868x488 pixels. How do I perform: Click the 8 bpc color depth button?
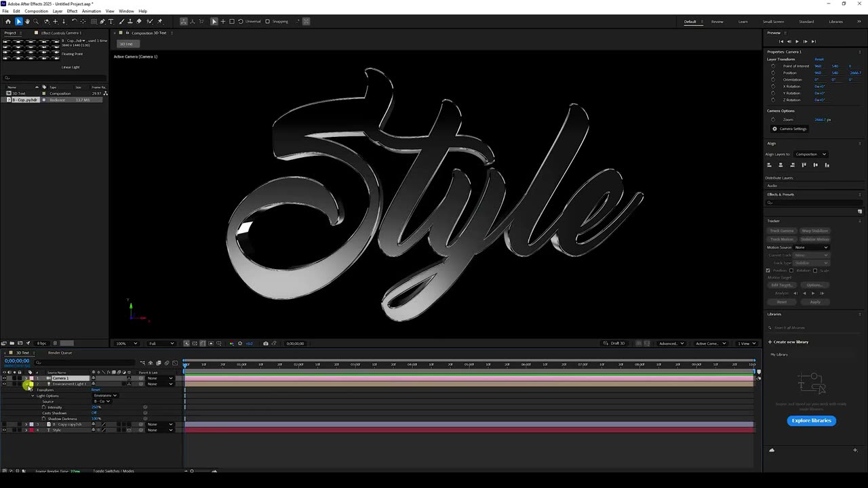pos(41,344)
